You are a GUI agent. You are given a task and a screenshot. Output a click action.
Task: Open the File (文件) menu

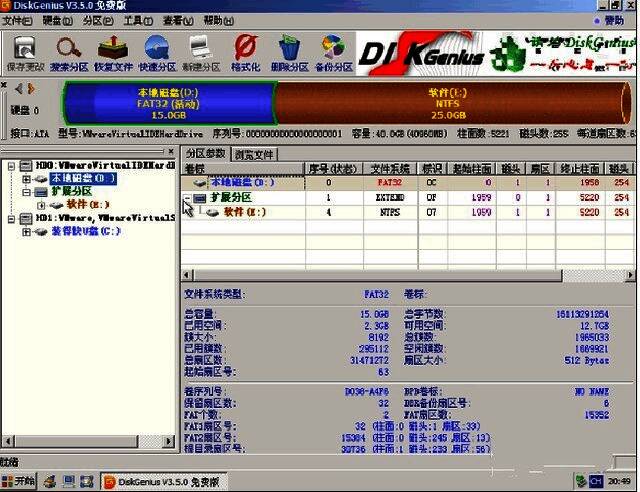click(x=17, y=20)
